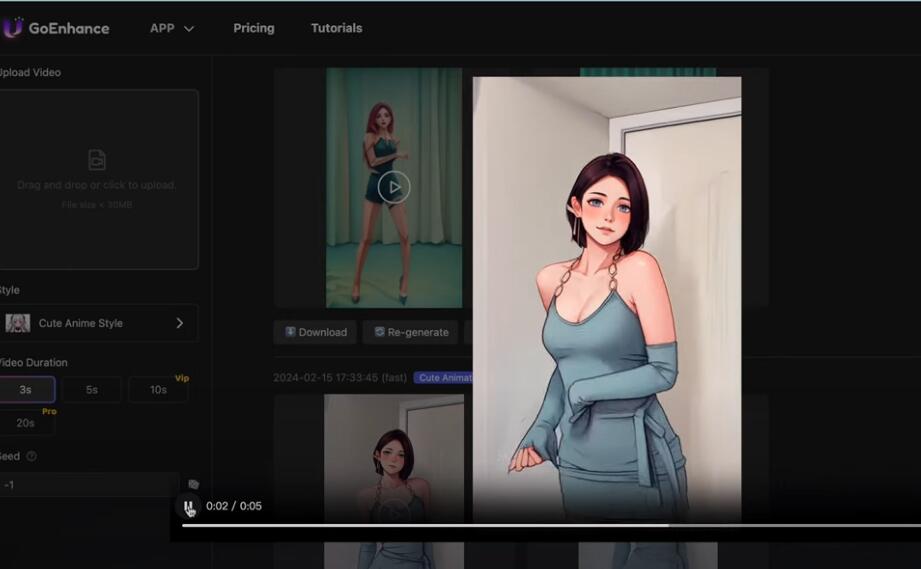The image size is (921, 569).
Task: Expand the APP dropdown menu
Action: click(172, 28)
